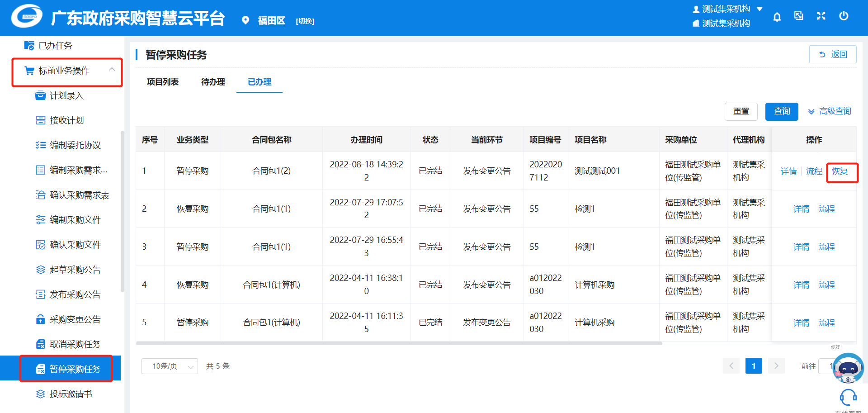Screen dimensions: 868x413
Task: Click the 查询 search button
Action: 782,111
